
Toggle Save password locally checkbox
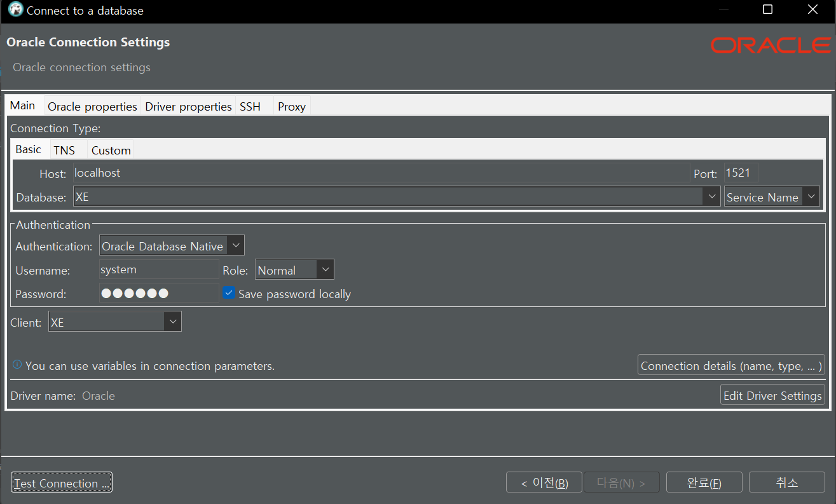point(229,293)
